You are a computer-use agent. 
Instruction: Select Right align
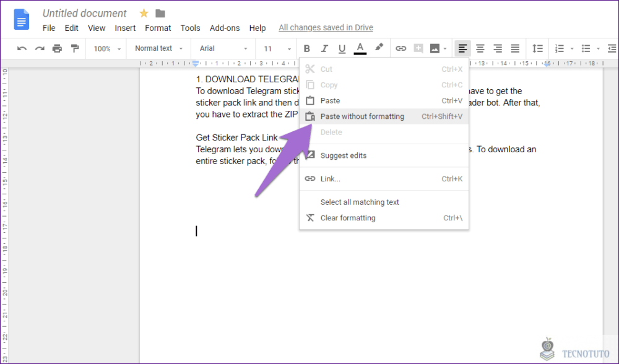click(x=498, y=48)
